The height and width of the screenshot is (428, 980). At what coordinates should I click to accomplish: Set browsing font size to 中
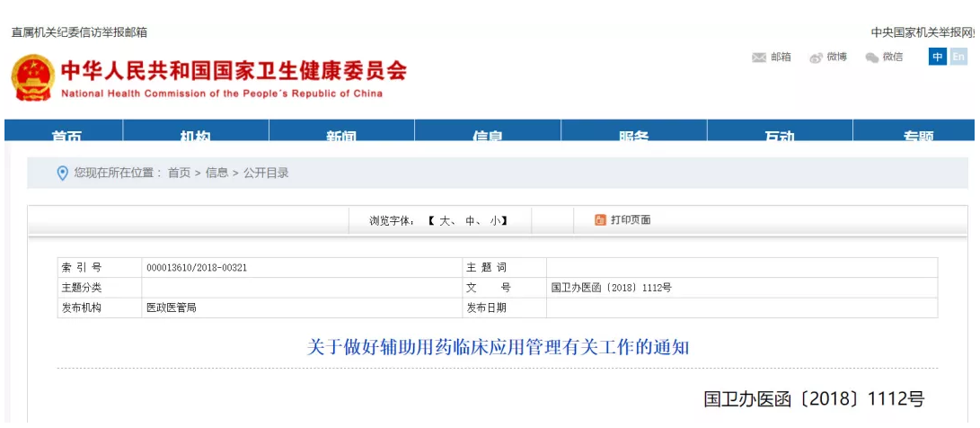pos(470,221)
